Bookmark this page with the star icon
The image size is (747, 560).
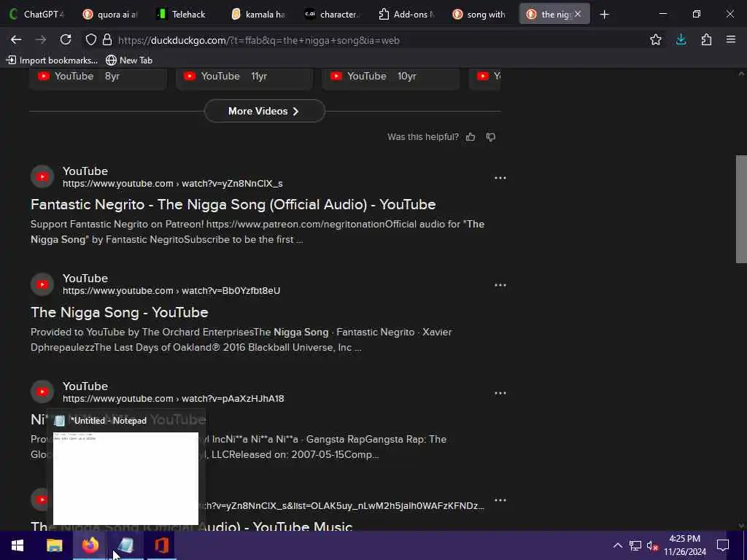point(656,40)
